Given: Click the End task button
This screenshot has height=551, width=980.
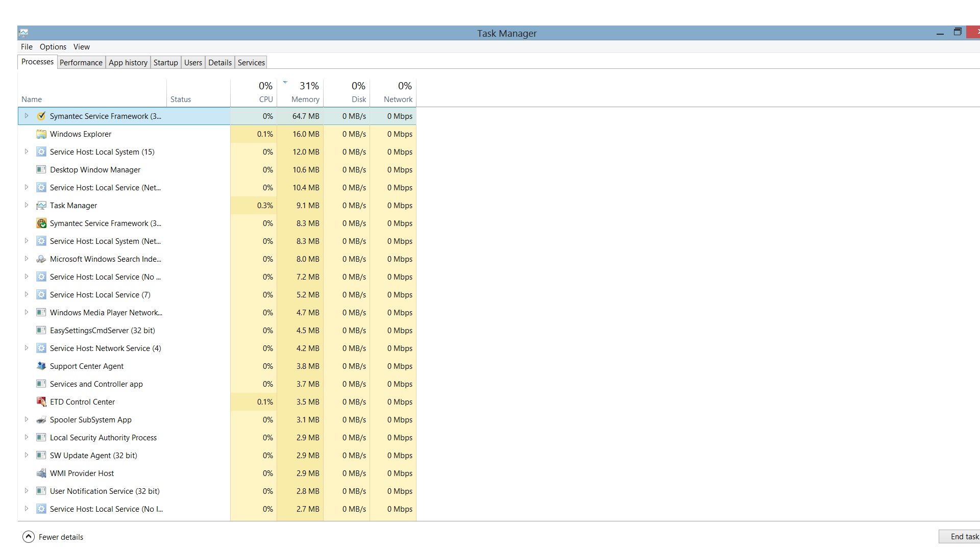Looking at the screenshot, I should point(960,537).
